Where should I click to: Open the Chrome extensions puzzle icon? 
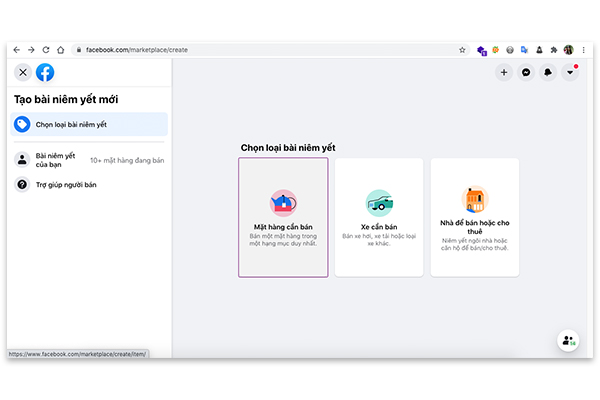554,49
